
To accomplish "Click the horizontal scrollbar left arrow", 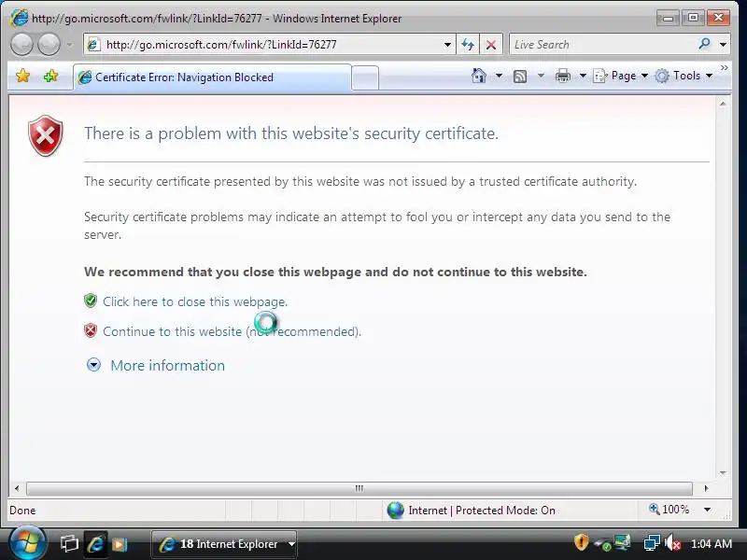I will coord(17,488).
